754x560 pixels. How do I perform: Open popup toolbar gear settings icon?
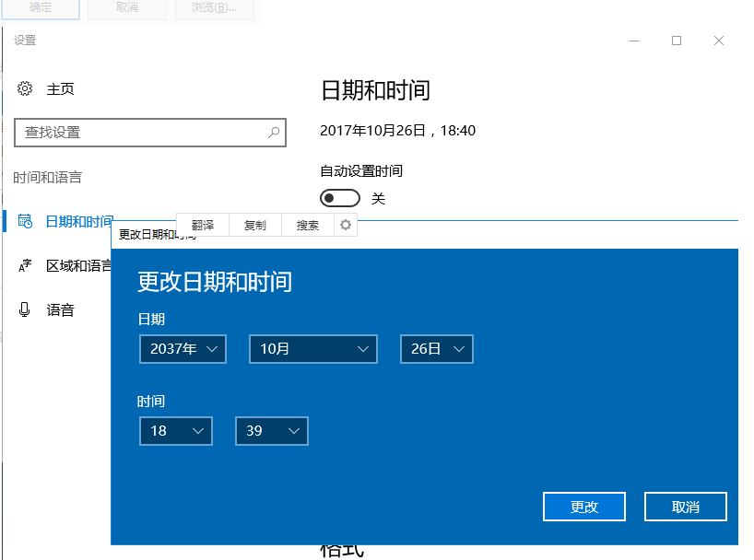click(346, 225)
